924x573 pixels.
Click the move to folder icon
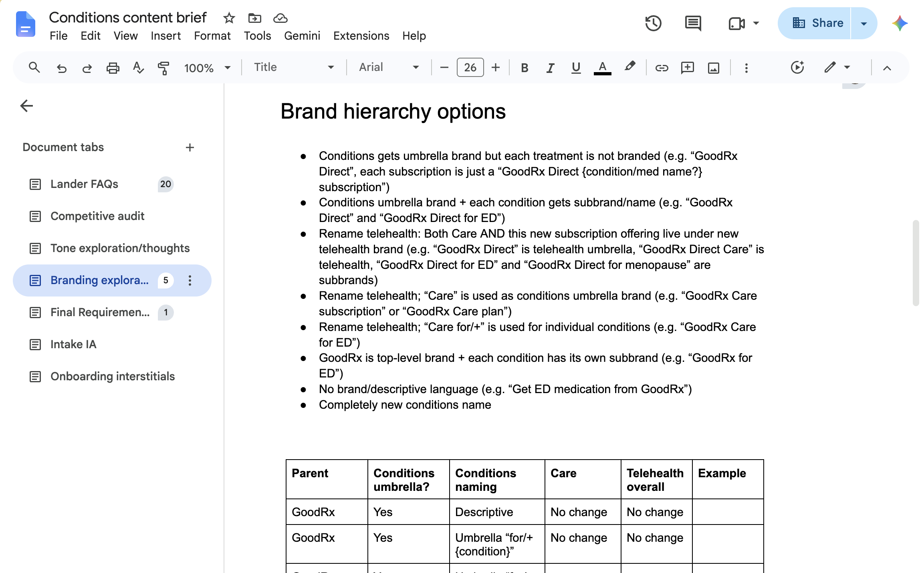254,18
